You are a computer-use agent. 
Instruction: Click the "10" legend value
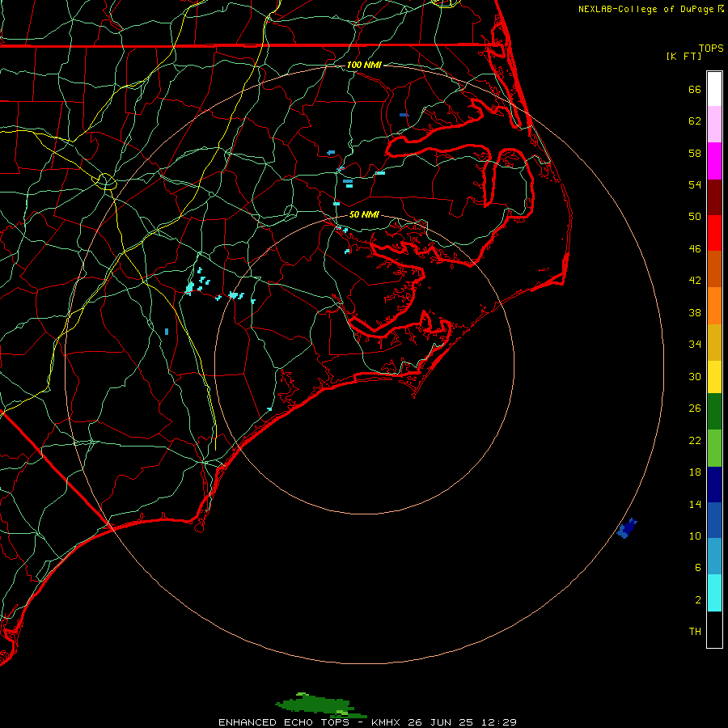click(695, 535)
